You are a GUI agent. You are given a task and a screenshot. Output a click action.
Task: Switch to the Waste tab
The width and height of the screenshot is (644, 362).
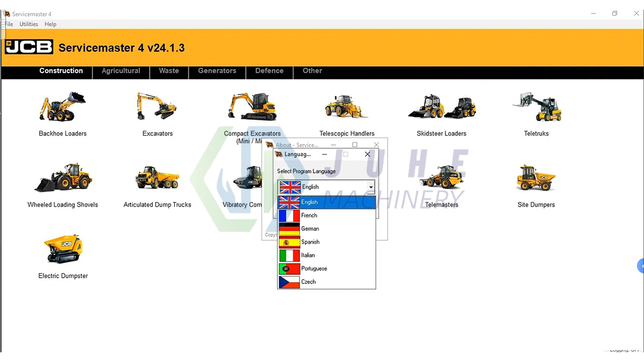click(169, 71)
